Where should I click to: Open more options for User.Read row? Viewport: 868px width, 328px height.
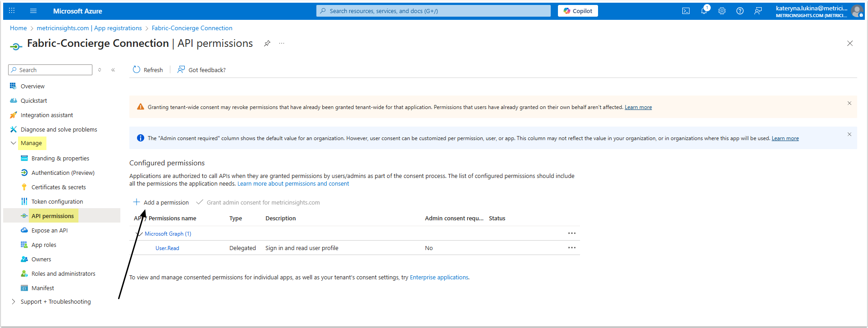(x=571, y=248)
